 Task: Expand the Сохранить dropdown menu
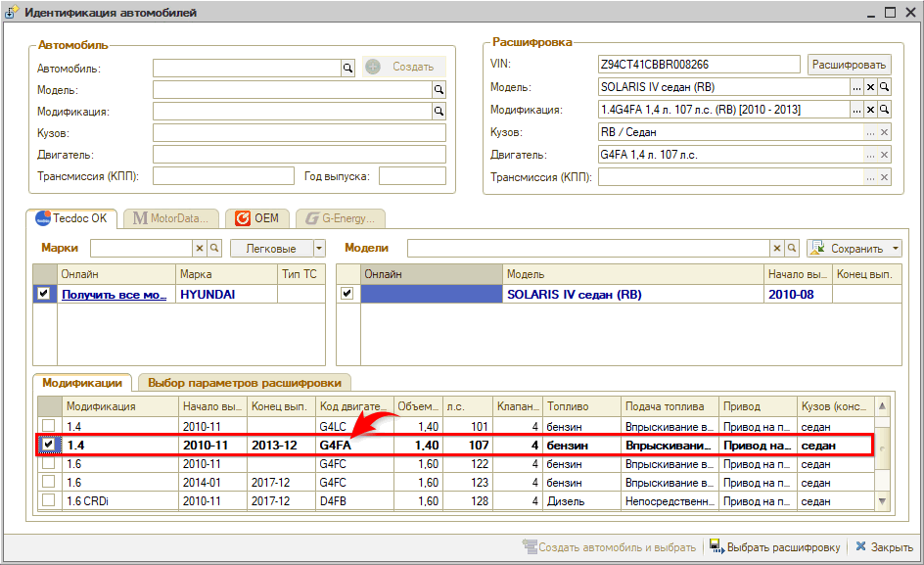tap(896, 249)
